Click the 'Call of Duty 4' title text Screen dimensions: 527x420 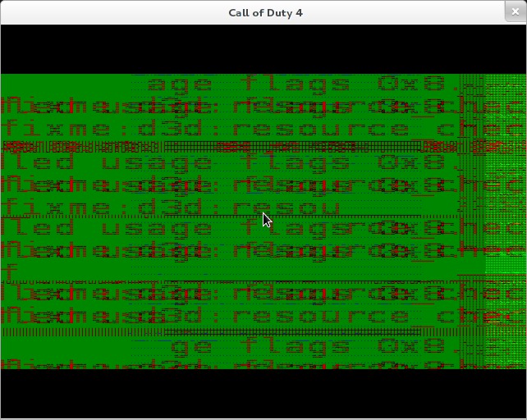(x=264, y=12)
